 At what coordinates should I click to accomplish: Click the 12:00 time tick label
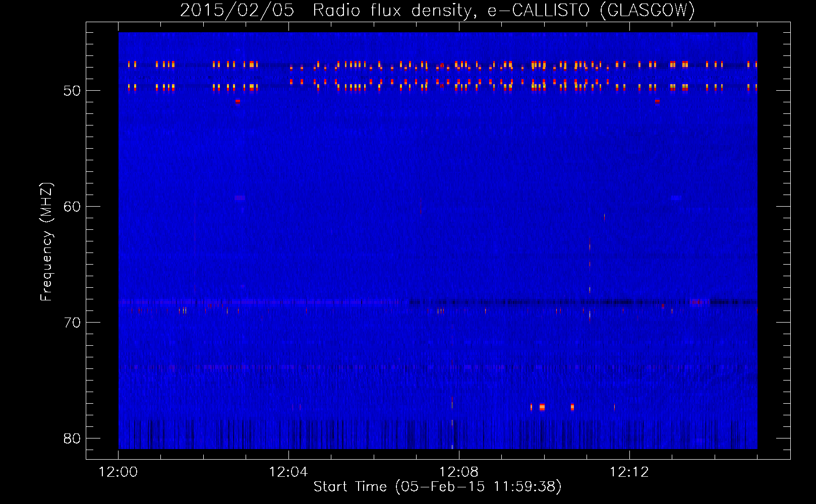coord(119,472)
